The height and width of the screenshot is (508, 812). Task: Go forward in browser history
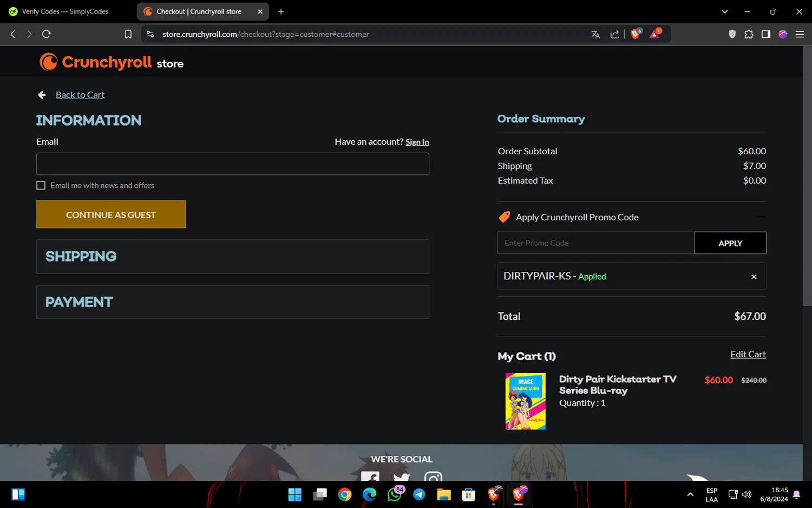pyautogui.click(x=29, y=34)
